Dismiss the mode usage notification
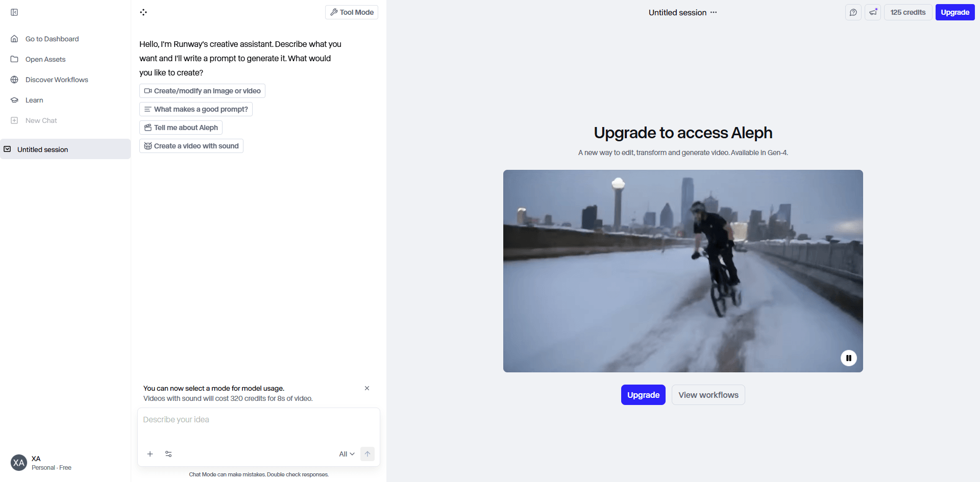Viewport: 980px width, 482px height. pos(367,388)
